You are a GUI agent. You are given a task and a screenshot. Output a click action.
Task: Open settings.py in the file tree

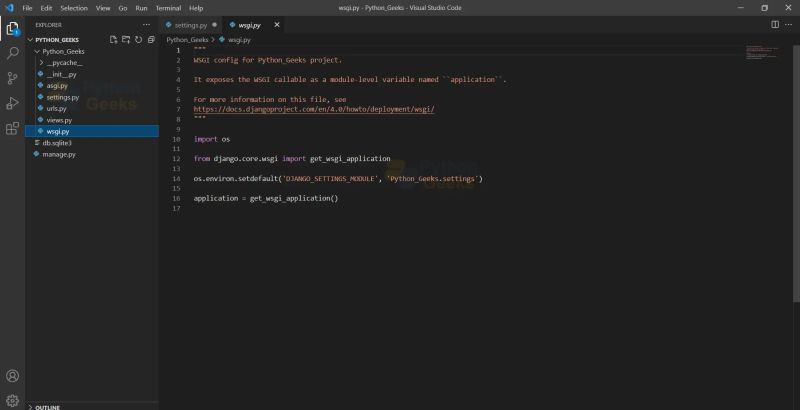pos(63,97)
